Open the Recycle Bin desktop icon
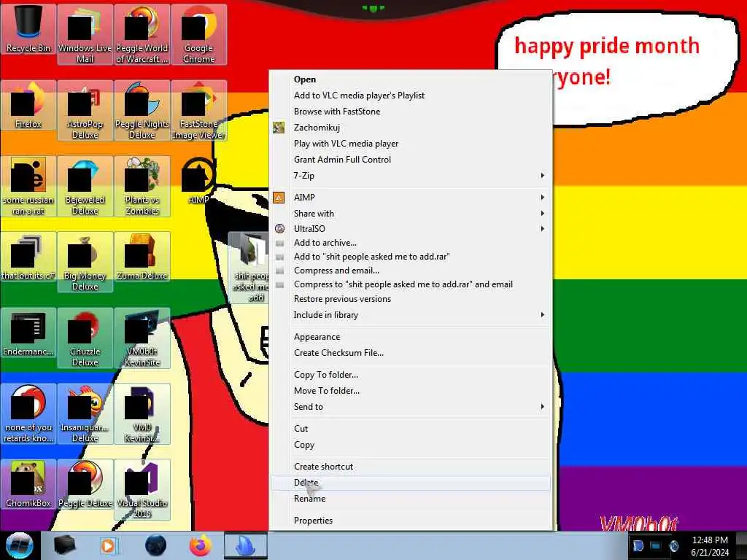Screen dimensions: 747x560 (x=28, y=29)
